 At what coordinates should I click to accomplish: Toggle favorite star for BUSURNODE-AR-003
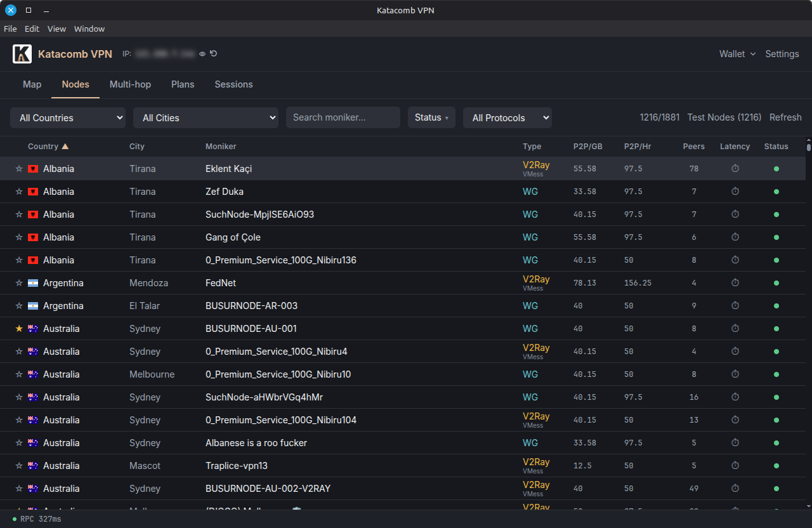click(19, 306)
